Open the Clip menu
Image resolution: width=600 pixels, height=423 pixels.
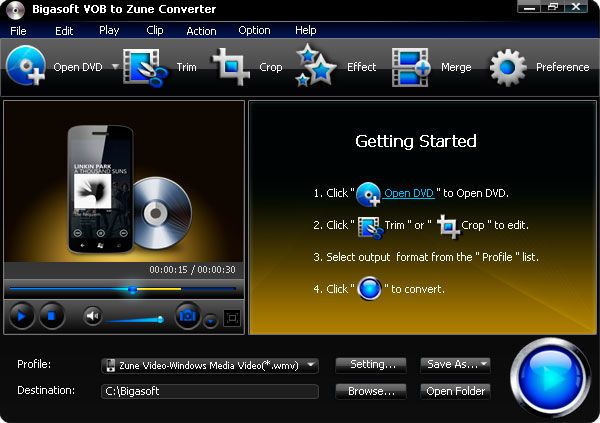155,31
